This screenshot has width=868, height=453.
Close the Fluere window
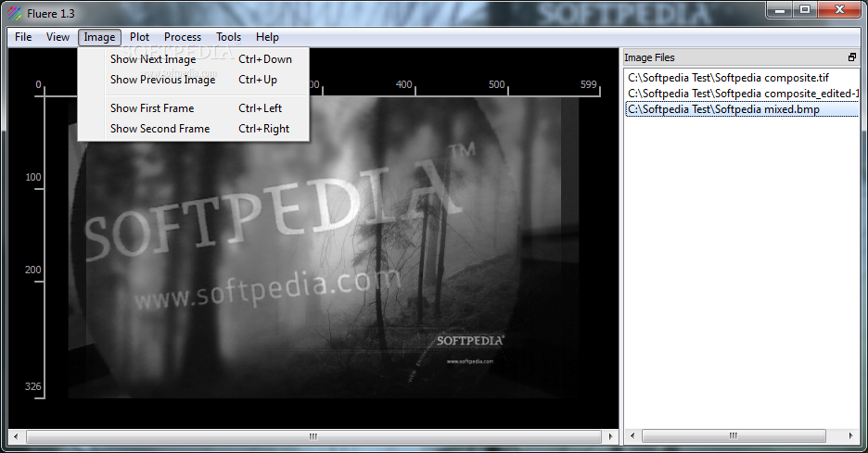click(x=839, y=9)
